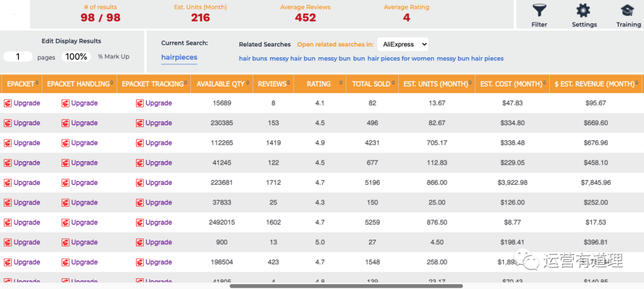Click third row ePacket Tracking Upgrade icon
This screenshot has height=289, width=644.
[x=140, y=143]
